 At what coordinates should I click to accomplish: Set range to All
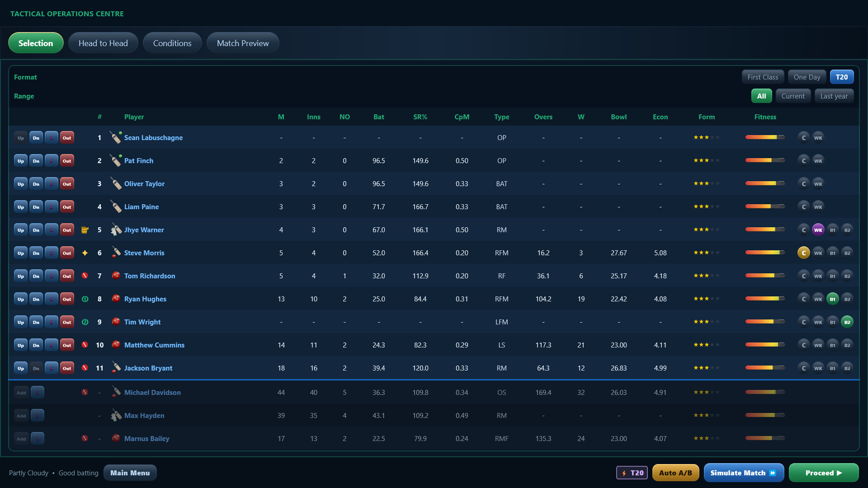(761, 96)
